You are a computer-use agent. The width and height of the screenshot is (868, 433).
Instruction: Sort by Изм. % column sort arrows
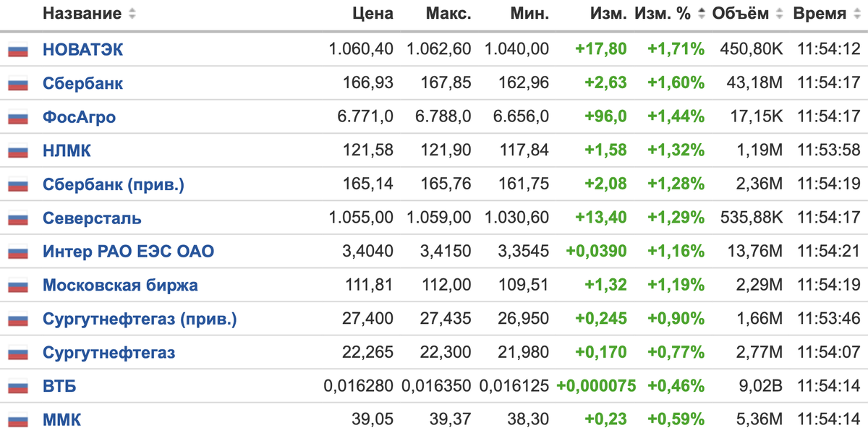click(701, 14)
